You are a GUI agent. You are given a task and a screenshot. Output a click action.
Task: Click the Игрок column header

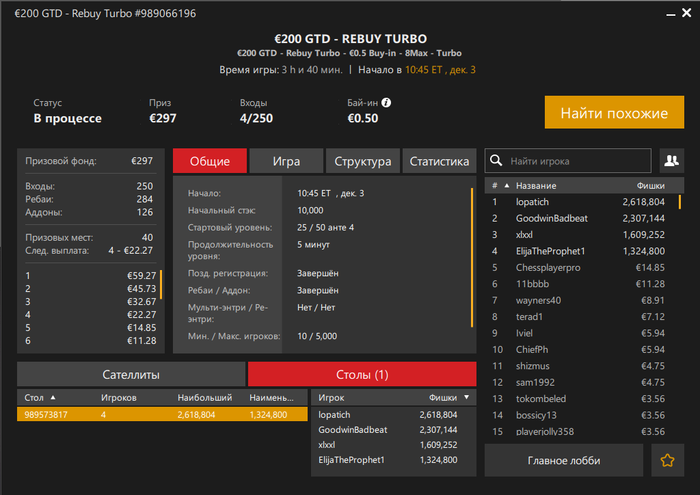pyautogui.click(x=331, y=397)
